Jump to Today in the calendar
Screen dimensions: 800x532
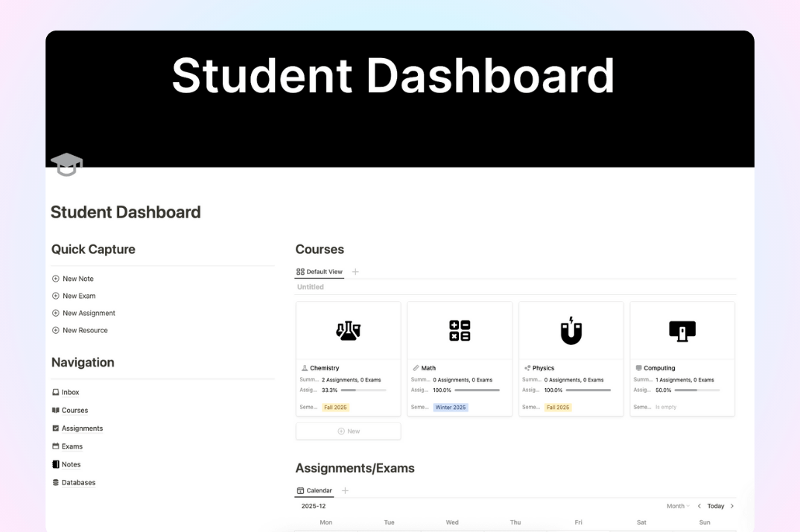point(716,506)
